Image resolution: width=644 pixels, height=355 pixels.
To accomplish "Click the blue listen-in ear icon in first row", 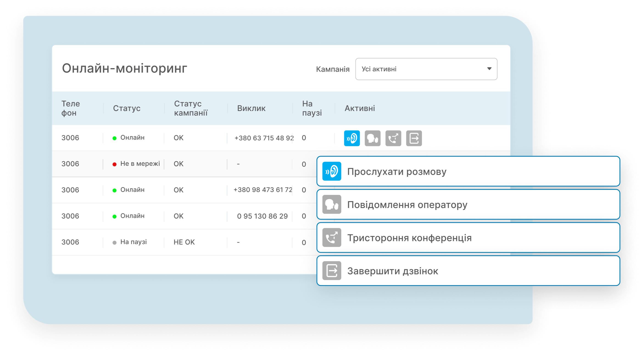I will click(352, 138).
